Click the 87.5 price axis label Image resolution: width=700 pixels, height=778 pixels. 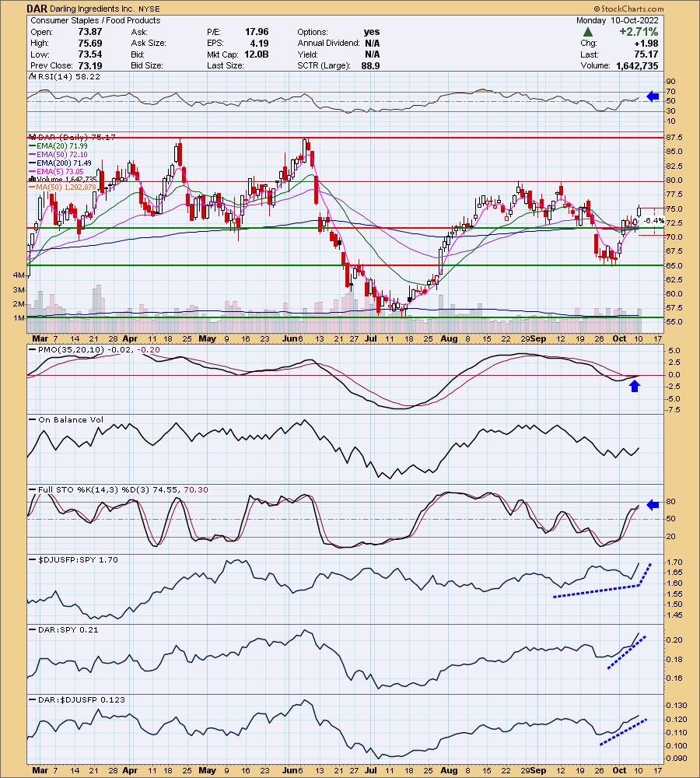coord(675,138)
